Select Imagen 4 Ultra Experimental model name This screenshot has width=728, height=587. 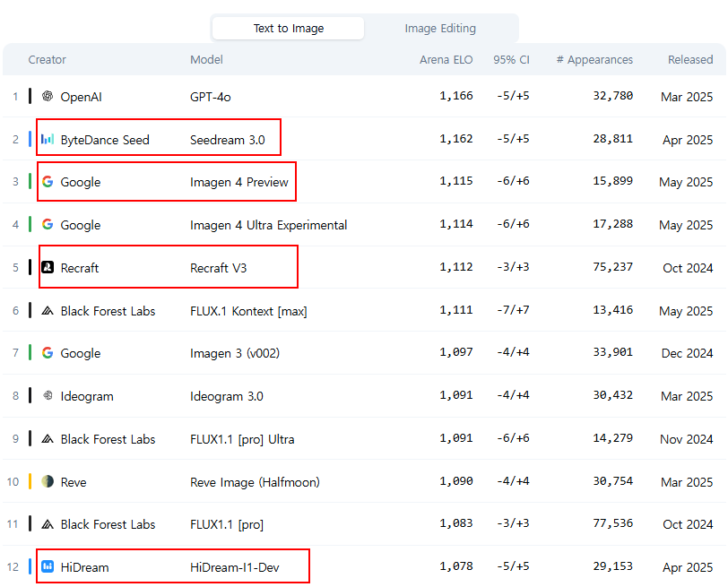tap(268, 225)
